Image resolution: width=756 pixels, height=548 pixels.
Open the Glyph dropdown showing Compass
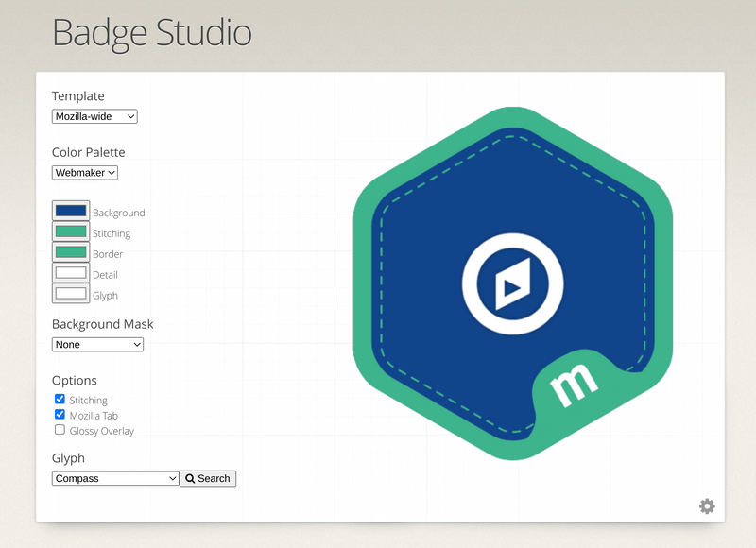point(114,478)
